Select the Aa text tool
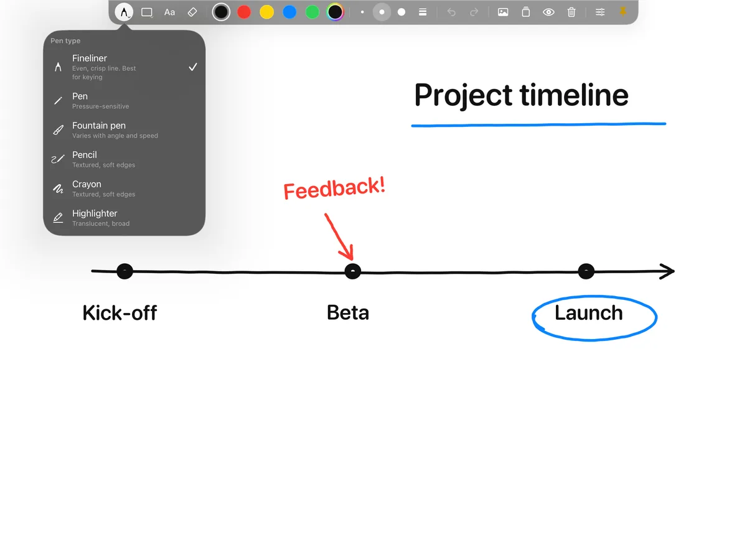747x560 pixels. [x=169, y=12]
